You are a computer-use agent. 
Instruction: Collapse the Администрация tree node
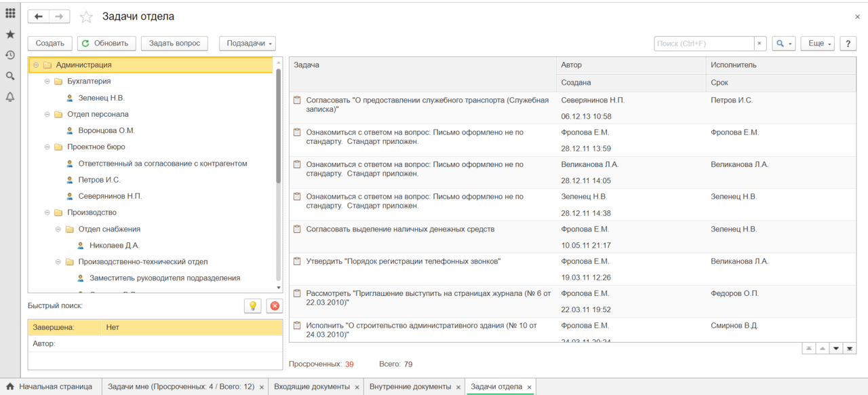tap(36, 65)
